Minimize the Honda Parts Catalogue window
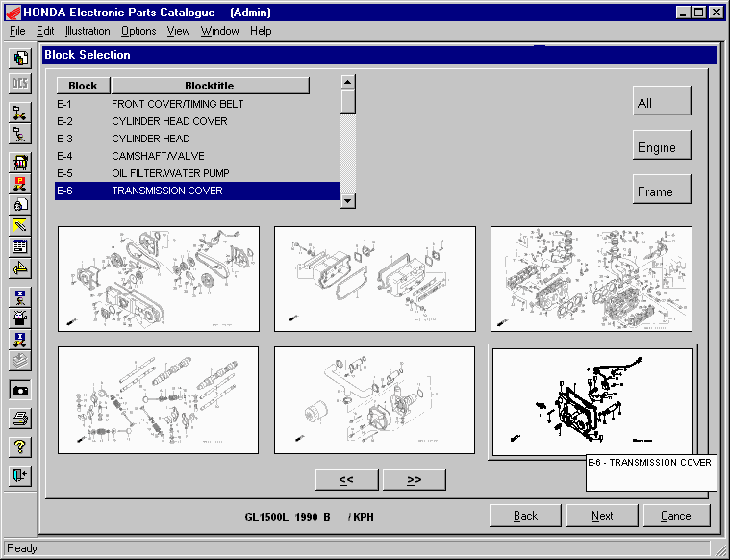This screenshot has width=730, height=560. coord(684,13)
